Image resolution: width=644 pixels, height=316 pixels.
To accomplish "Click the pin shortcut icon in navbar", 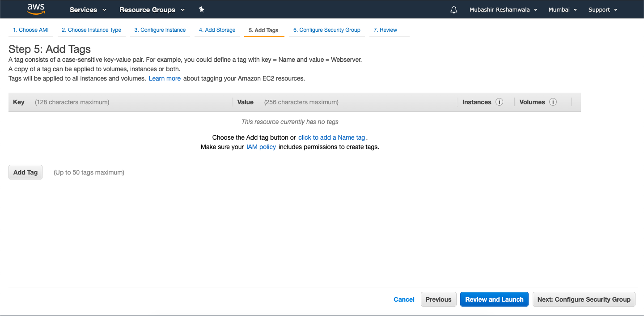I will point(201,9).
